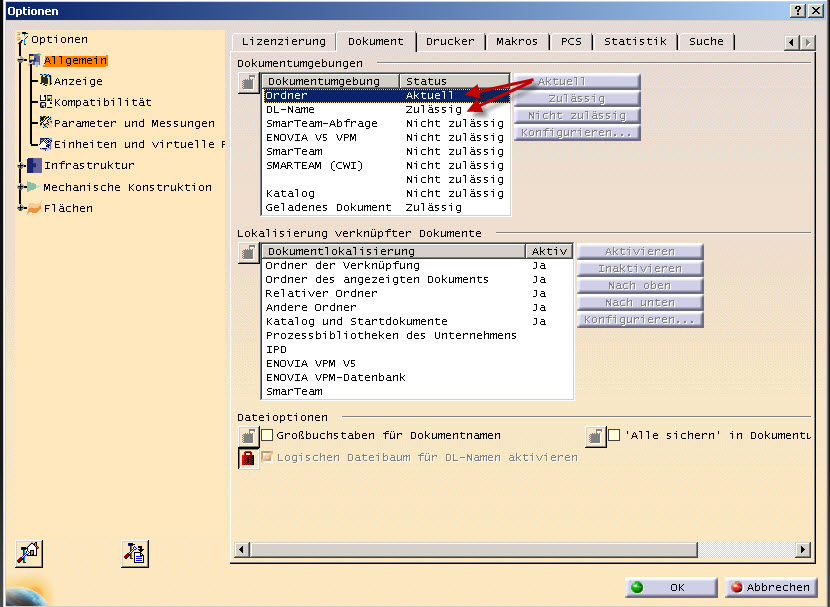Click the Parameter und Messungen icon
Image resolution: width=830 pixels, height=607 pixels.
coord(46,123)
